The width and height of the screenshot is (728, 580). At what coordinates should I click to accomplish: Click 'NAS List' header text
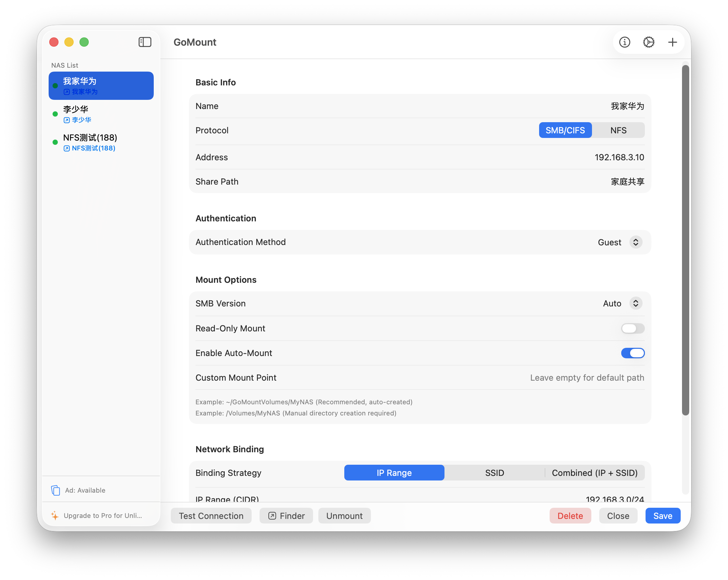[64, 65]
